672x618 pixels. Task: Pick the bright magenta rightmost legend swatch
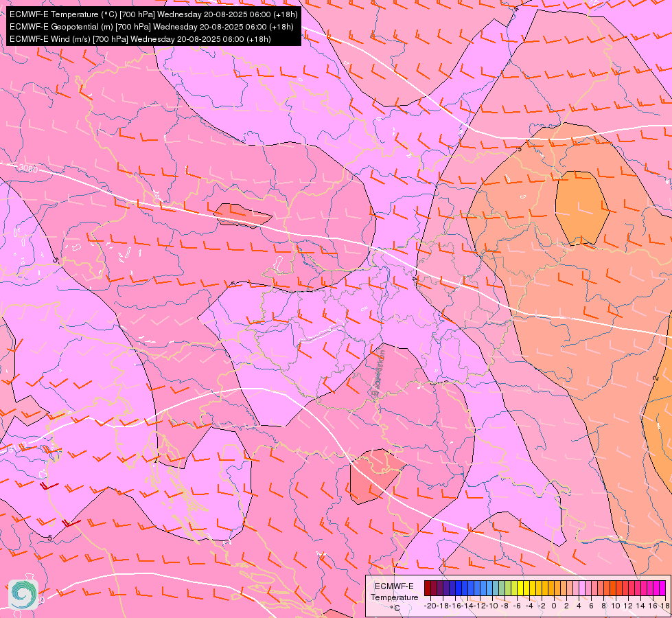click(662, 588)
